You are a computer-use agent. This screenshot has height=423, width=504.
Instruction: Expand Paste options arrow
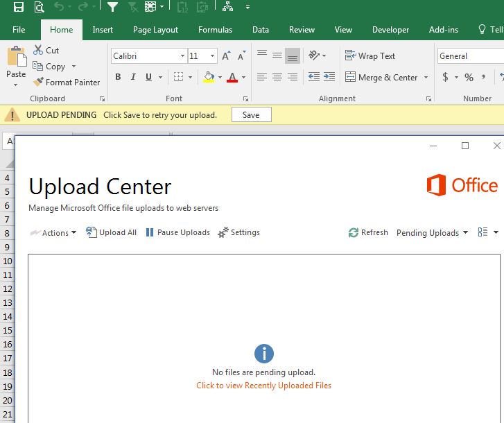[x=15, y=85]
